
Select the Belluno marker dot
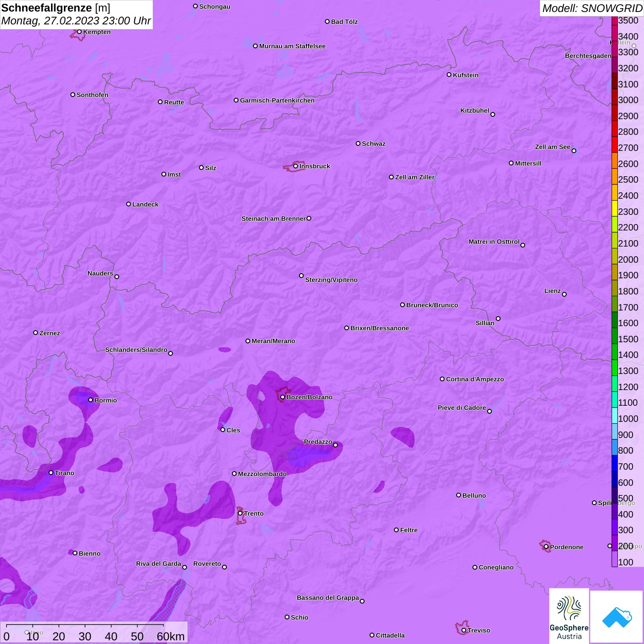(459, 495)
